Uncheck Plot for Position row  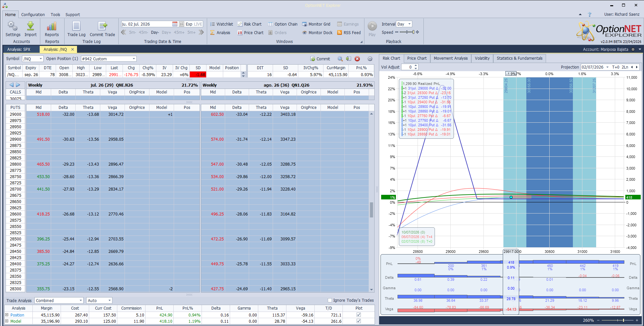tap(359, 315)
